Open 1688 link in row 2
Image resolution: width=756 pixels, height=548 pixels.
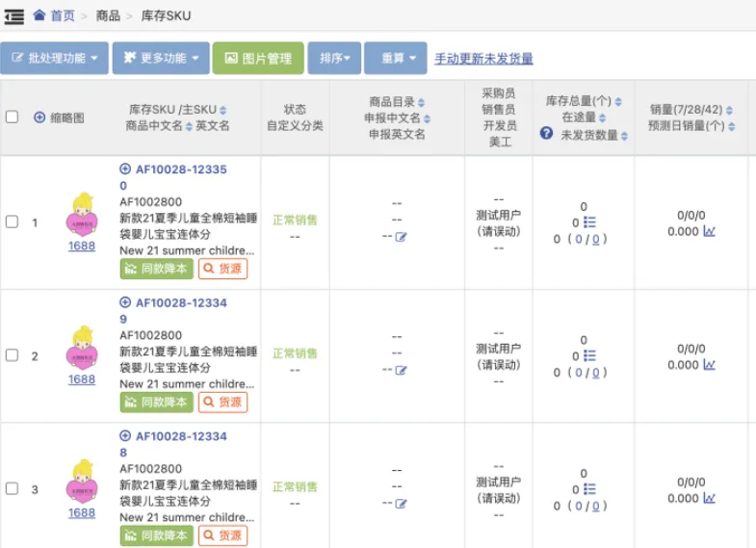coord(82,379)
